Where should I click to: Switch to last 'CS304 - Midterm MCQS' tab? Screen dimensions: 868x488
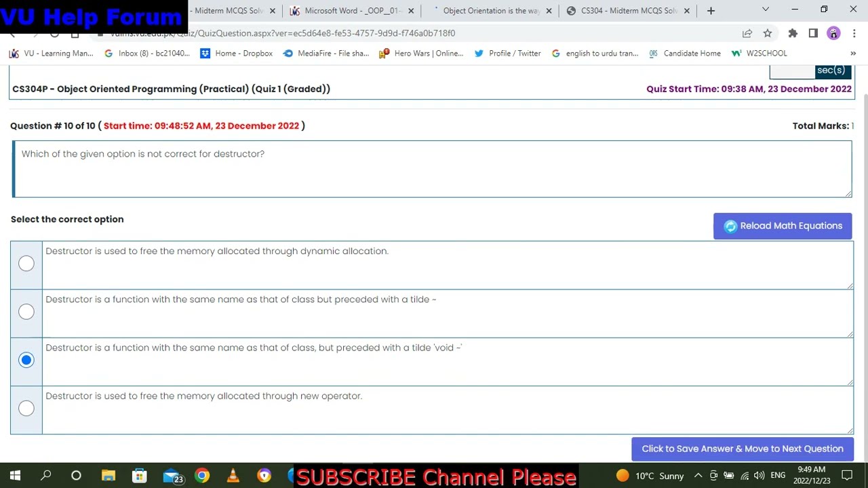tap(624, 11)
